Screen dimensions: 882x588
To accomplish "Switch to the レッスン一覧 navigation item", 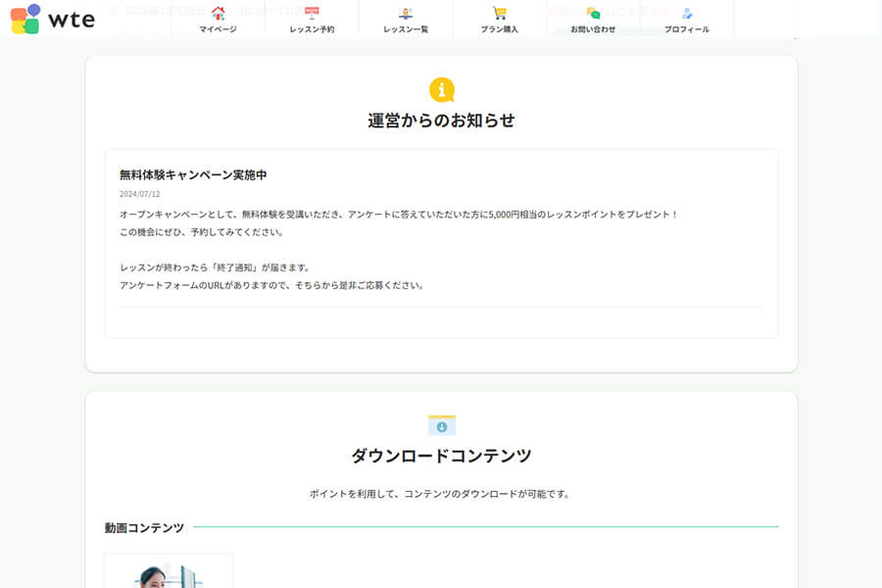I will (406, 27).
